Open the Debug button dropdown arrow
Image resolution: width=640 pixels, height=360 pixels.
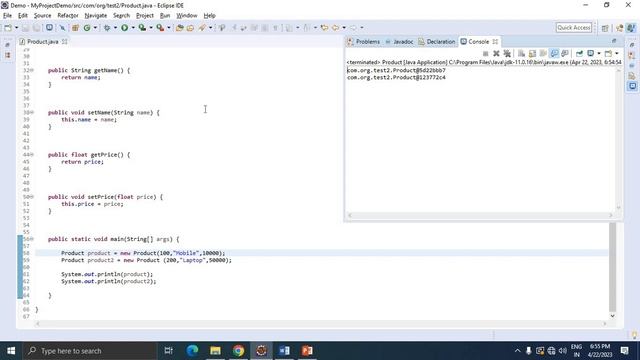116,28
